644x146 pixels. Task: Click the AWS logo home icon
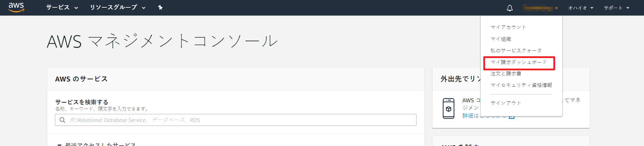(x=16, y=7)
